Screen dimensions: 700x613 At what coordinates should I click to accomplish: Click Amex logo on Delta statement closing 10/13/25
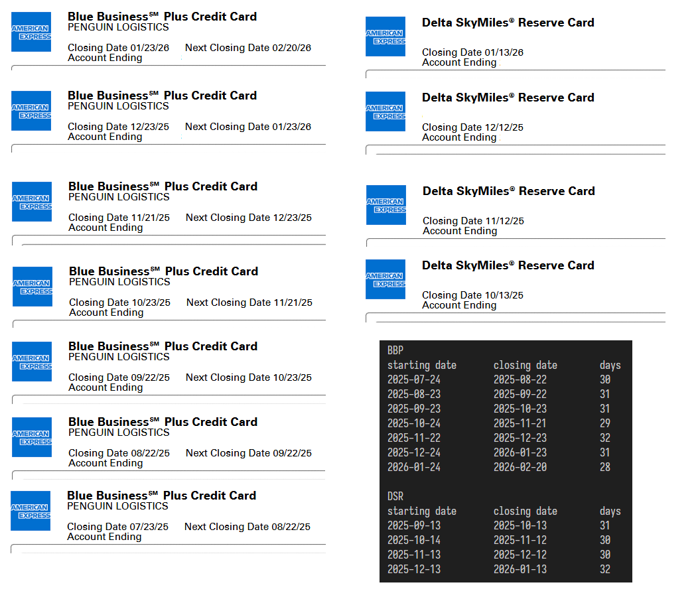point(385,279)
